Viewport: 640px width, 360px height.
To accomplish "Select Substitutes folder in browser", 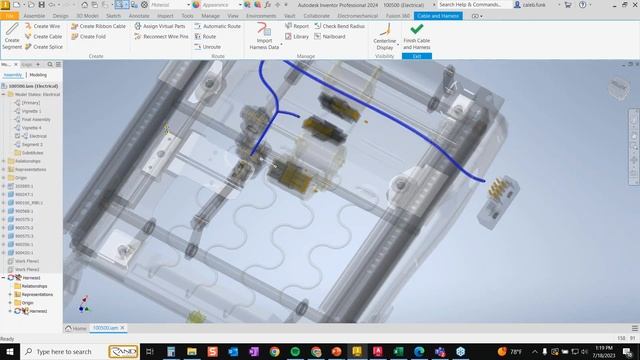I will point(32,153).
